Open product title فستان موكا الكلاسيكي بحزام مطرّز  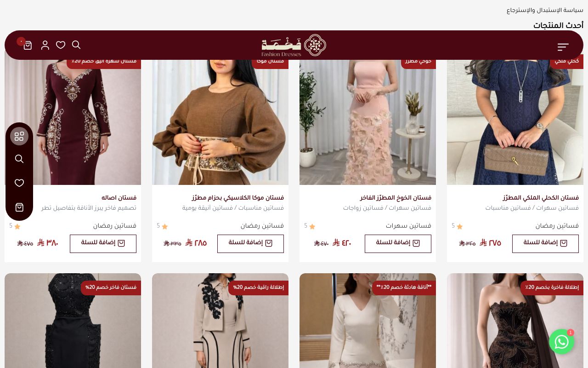(238, 198)
